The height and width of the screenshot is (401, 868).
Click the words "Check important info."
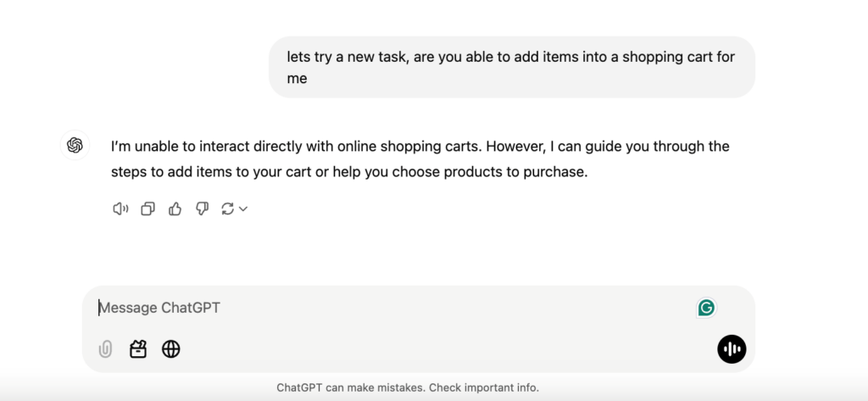pos(483,387)
